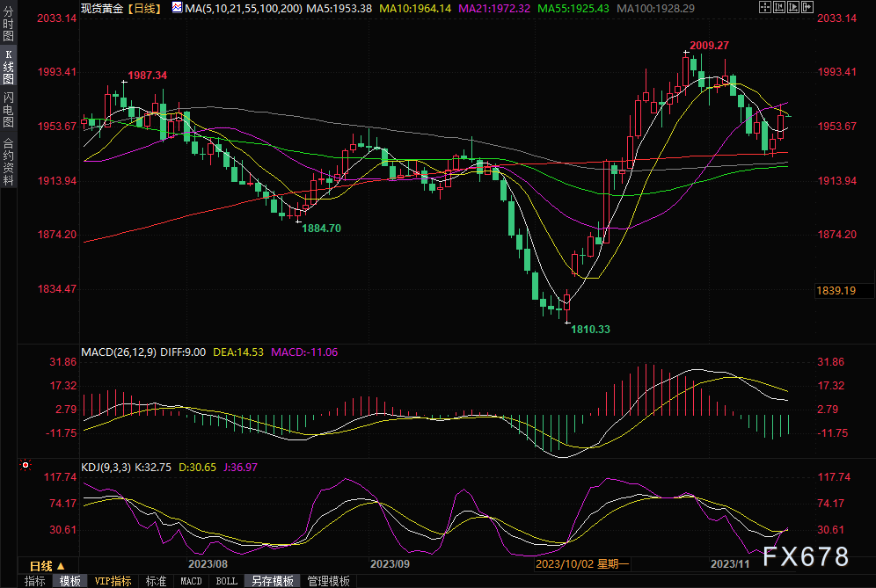This screenshot has height=588, width=876.
Task: Open the 分时图 sidebar tab
Action: click(9, 22)
